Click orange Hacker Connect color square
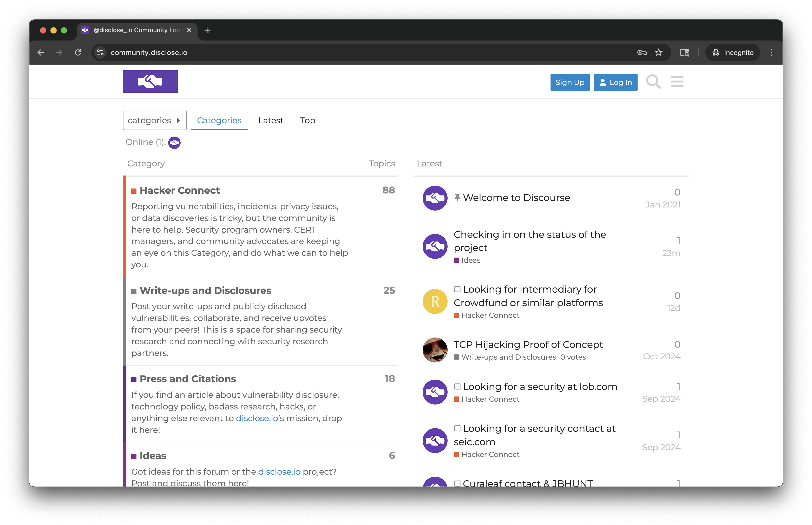Image resolution: width=812 pixels, height=525 pixels. [134, 191]
